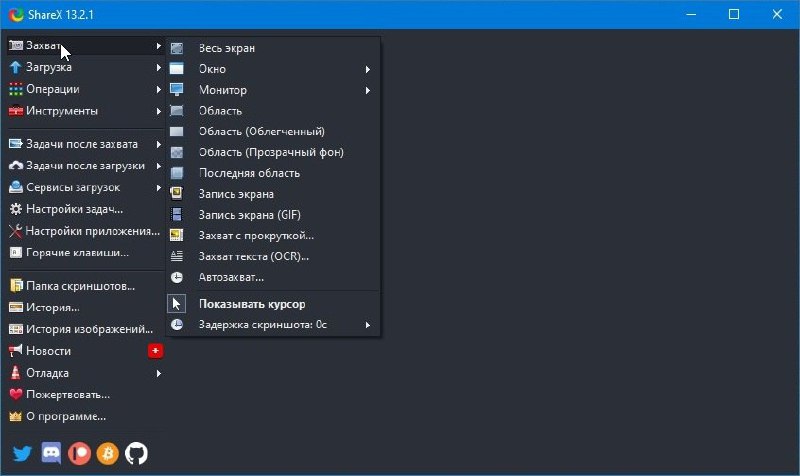Click the crown icon of О программе
Screen dimensions: 800x476
coord(16,416)
